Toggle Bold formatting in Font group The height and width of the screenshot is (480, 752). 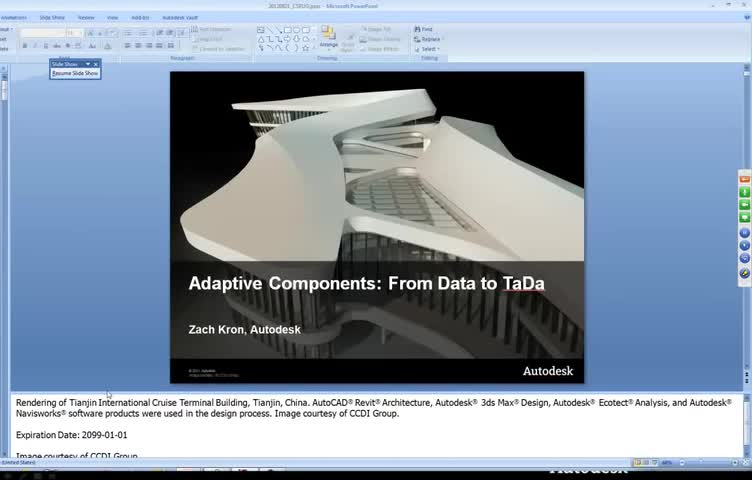[x=24, y=46]
